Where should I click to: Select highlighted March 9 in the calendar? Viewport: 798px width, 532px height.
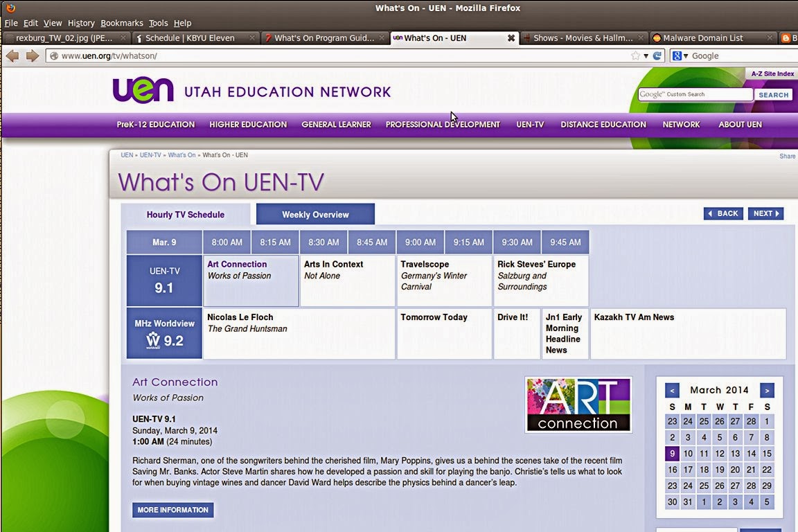(672, 454)
